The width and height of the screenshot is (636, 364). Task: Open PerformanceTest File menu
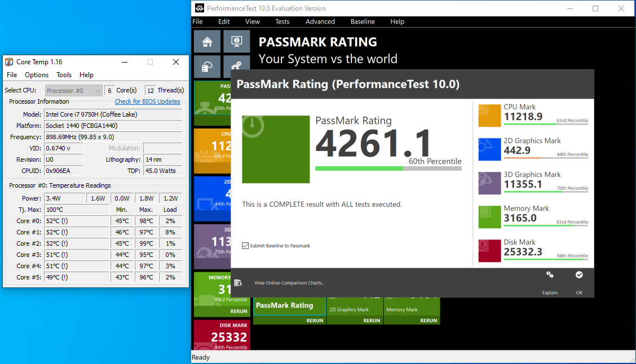[197, 21]
